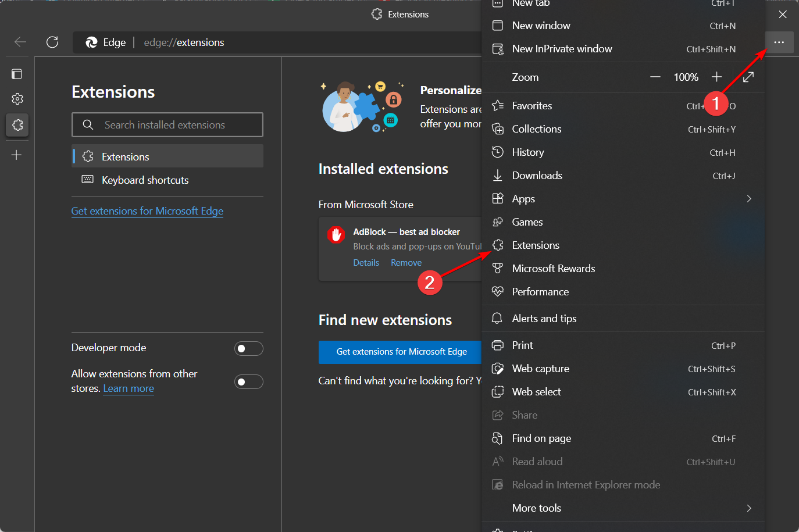Select Keyboard shortcuts in left panel
799x532 pixels.
(145, 180)
